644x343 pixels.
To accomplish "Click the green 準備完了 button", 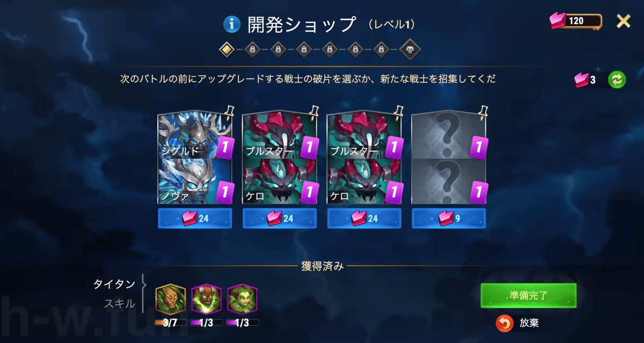I will click(529, 296).
